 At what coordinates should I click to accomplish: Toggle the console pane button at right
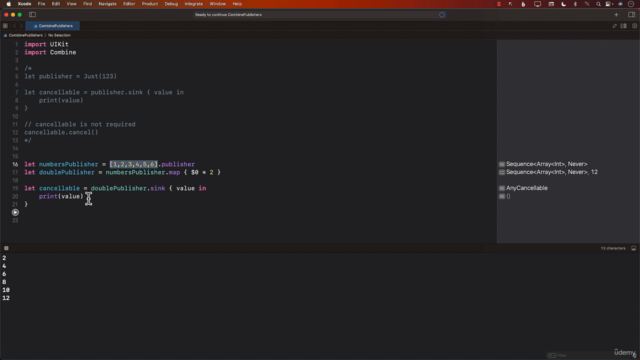[633, 248]
